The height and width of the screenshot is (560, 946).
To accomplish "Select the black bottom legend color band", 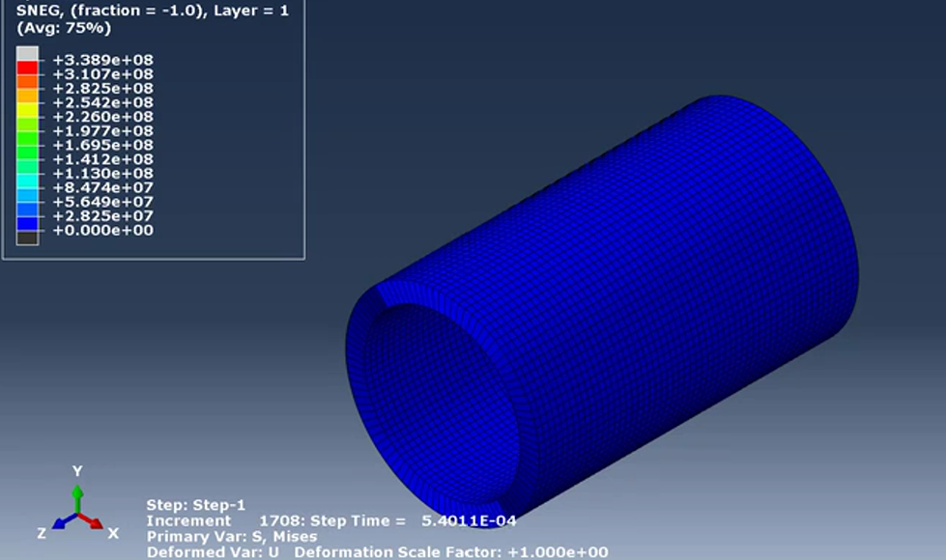I will pos(27,238).
